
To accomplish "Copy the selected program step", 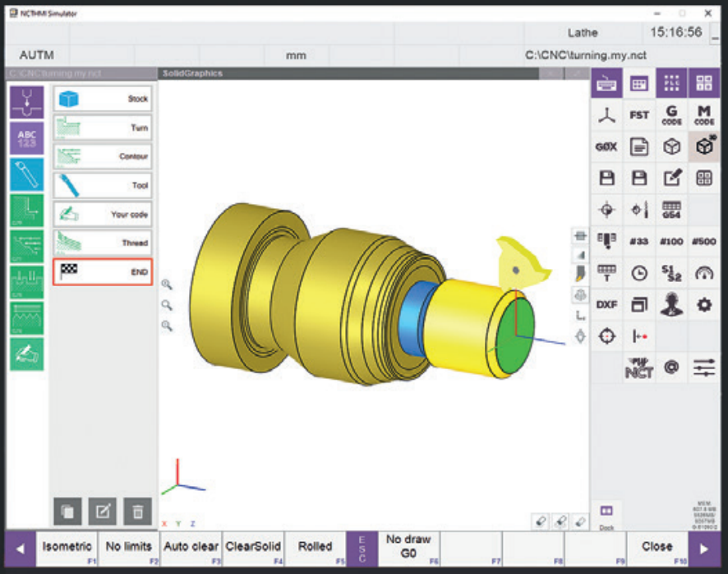I will (x=67, y=512).
